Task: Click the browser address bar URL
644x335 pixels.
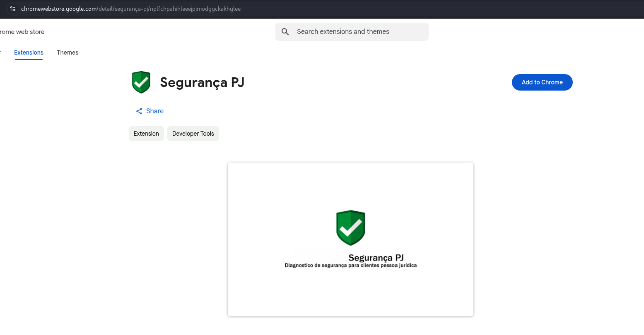Action: pos(131,9)
